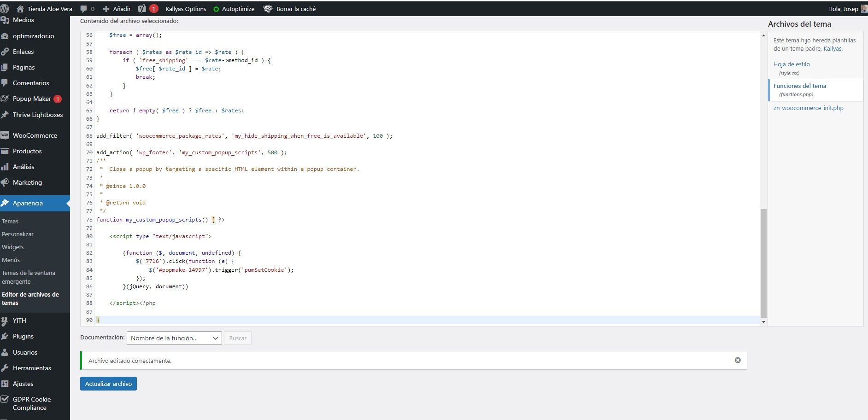The width and height of the screenshot is (868, 420).
Task: Click the optimizador.io sidebar icon
Action: coord(5,36)
